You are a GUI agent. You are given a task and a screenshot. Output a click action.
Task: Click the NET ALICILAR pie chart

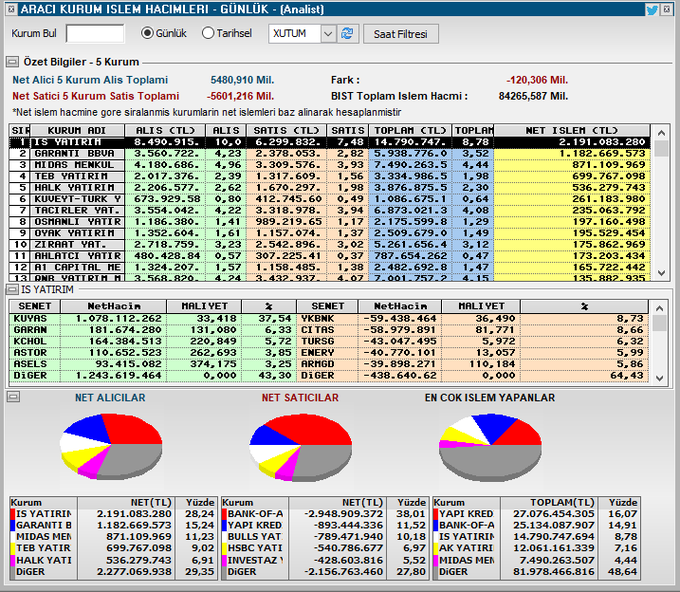[111, 446]
